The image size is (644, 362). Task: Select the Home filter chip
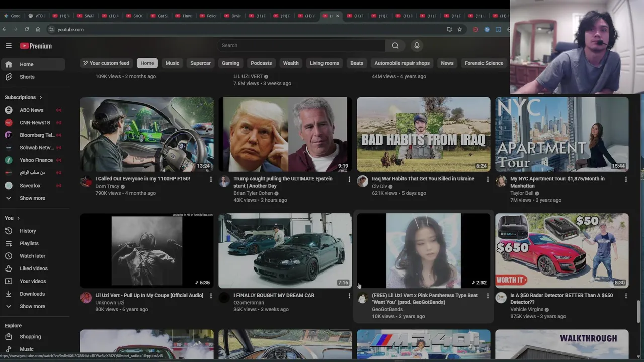147,63
